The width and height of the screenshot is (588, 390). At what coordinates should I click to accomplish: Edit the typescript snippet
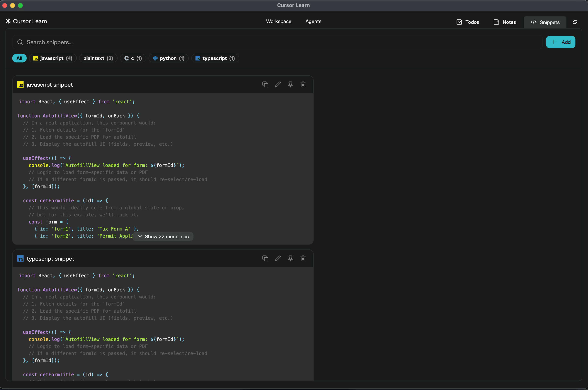pos(278,258)
